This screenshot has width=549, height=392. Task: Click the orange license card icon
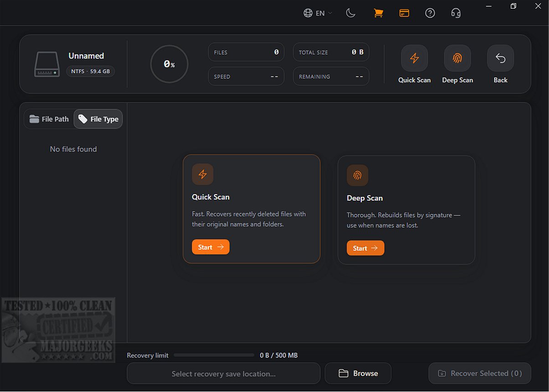[404, 13]
